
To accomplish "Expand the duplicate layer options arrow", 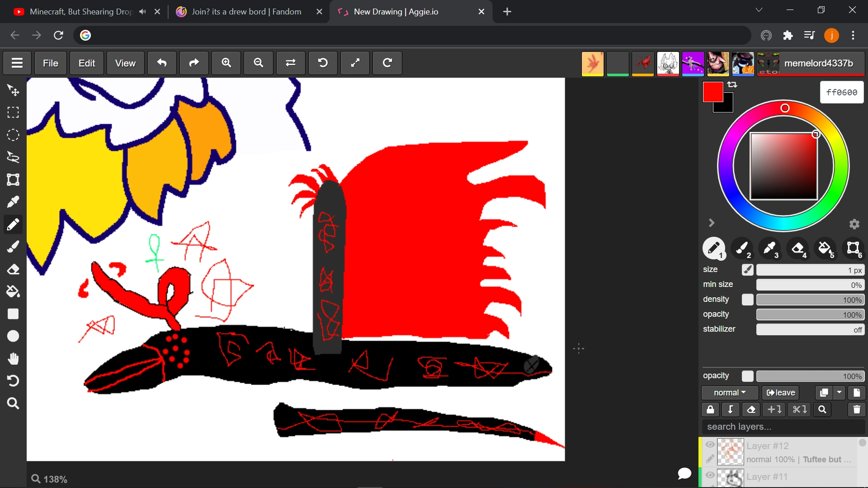I will pos(840,393).
